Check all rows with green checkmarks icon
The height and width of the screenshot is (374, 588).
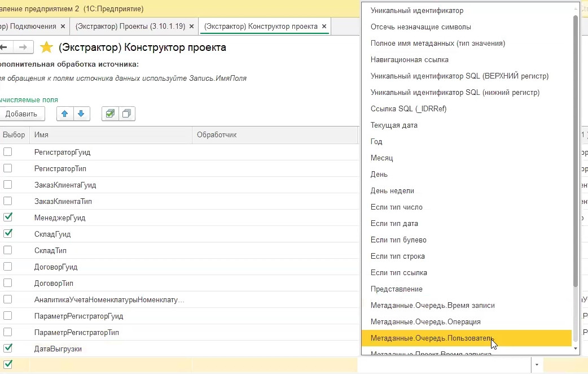pos(110,114)
